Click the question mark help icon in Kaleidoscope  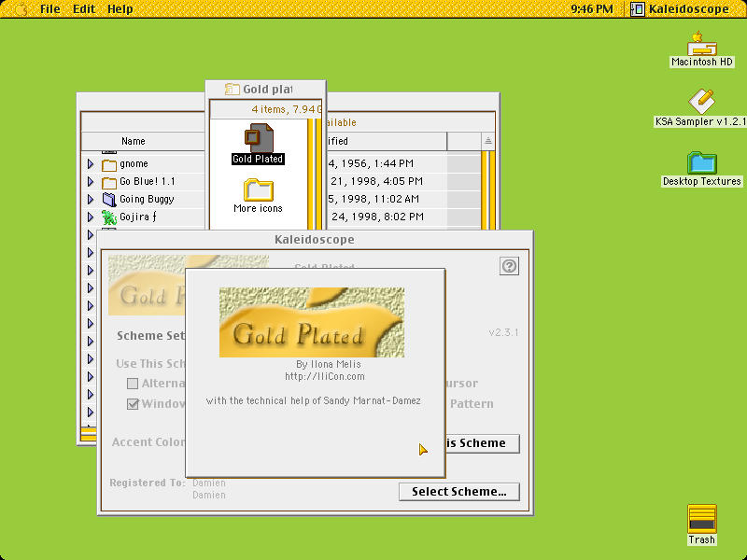pos(509,266)
